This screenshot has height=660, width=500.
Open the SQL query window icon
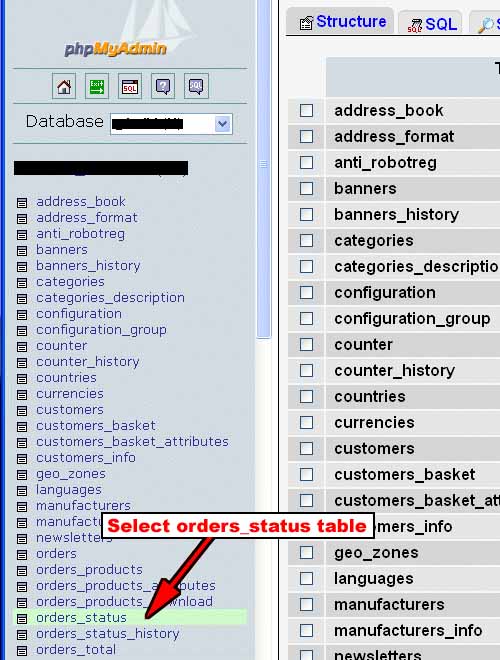coord(130,86)
